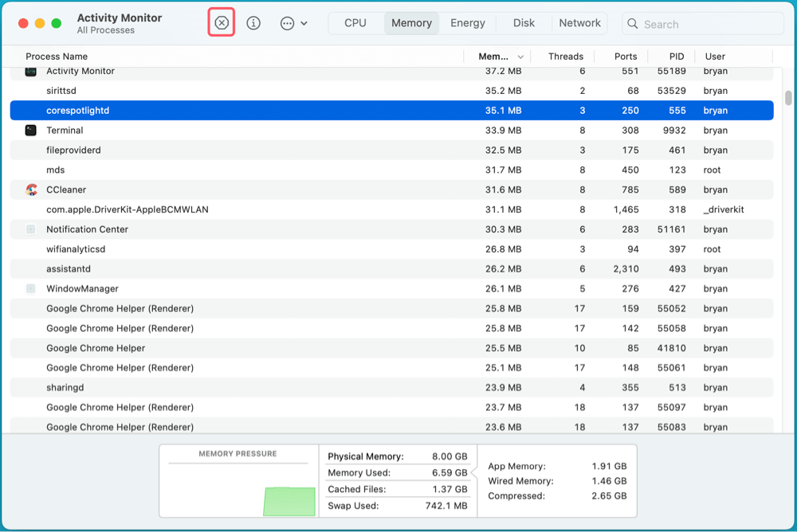
Task: Open the Disk tab
Action: pyautogui.click(x=524, y=23)
